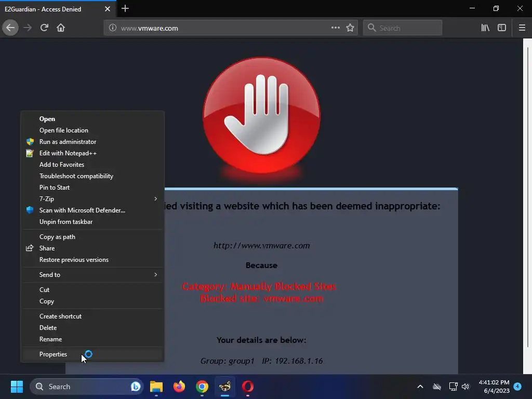This screenshot has height=399, width=532.
Task: Click the Group: group1 text
Action: (x=228, y=361)
